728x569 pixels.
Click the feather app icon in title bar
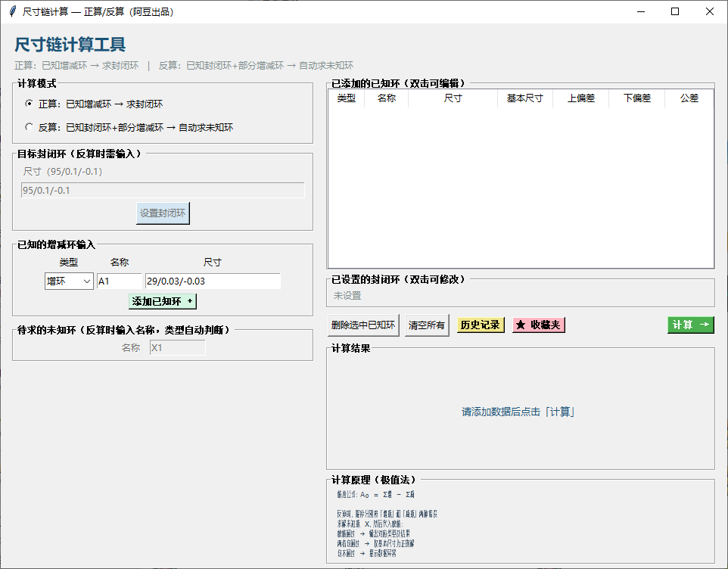tap(13, 11)
